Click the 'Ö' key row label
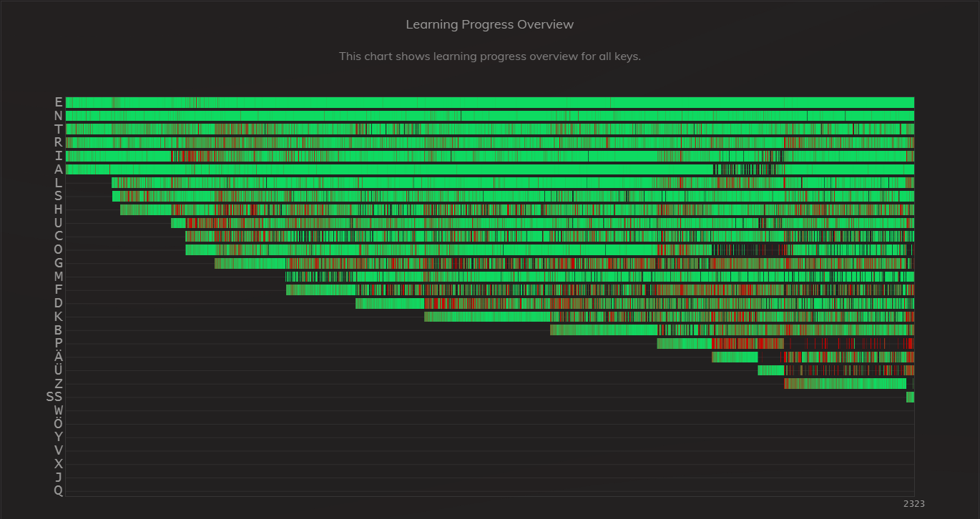 58,423
